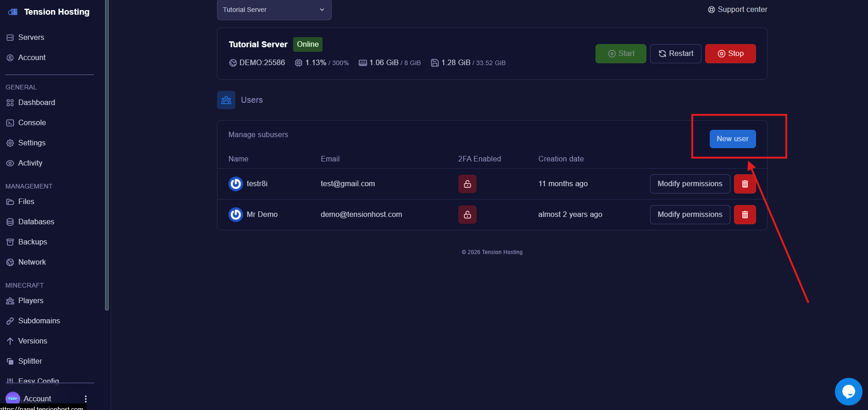
Task: Click the Manage subusers heading
Action: 258,135
